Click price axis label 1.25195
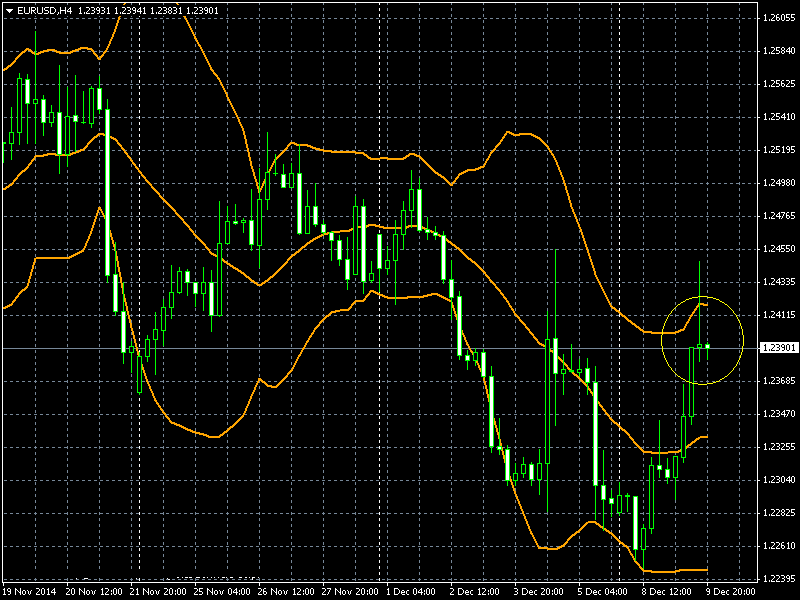This screenshot has height=600, width=800. (x=779, y=150)
